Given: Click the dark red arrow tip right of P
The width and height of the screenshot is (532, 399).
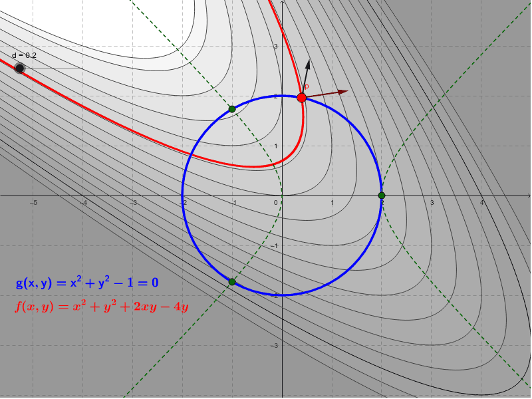Looking at the screenshot, I should tap(343, 92).
